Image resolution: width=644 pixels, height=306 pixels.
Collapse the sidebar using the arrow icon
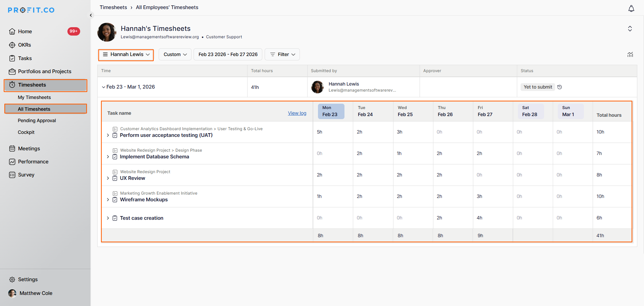[x=91, y=15]
